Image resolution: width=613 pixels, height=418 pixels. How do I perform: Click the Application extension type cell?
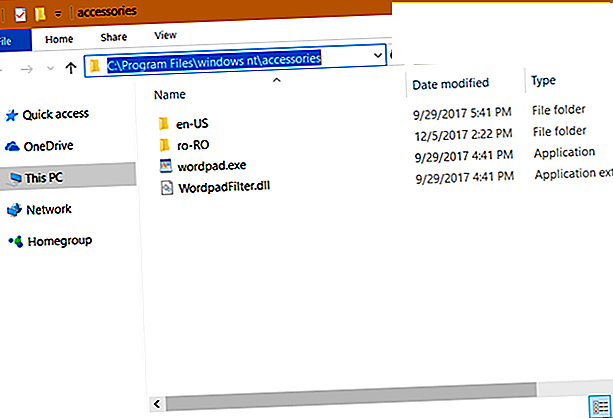point(574,174)
